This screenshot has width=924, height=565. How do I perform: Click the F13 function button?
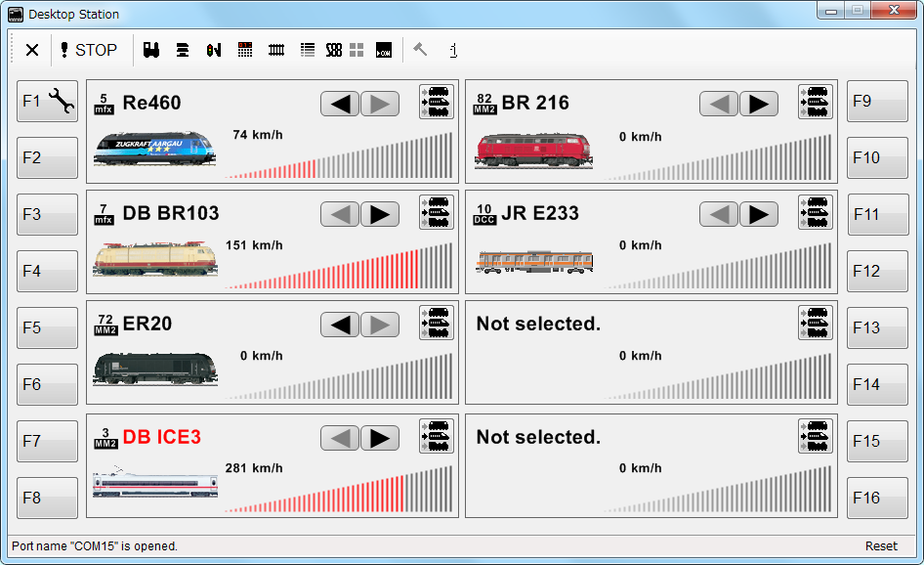pyautogui.click(x=877, y=327)
